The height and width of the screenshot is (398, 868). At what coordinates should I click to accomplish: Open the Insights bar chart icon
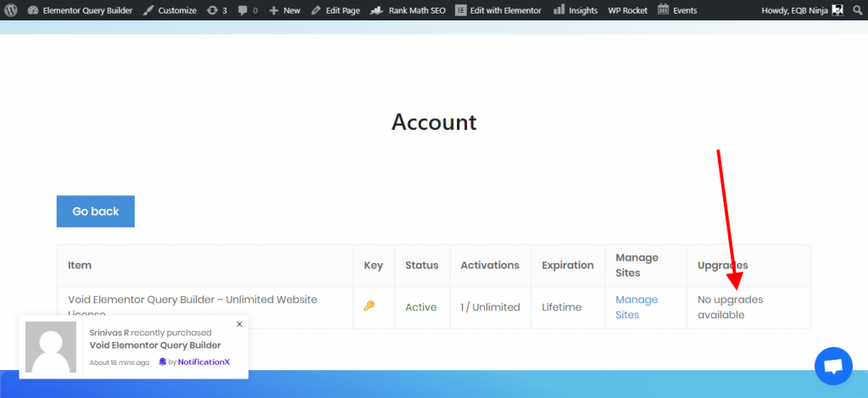pyautogui.click(x=559, y=9)
